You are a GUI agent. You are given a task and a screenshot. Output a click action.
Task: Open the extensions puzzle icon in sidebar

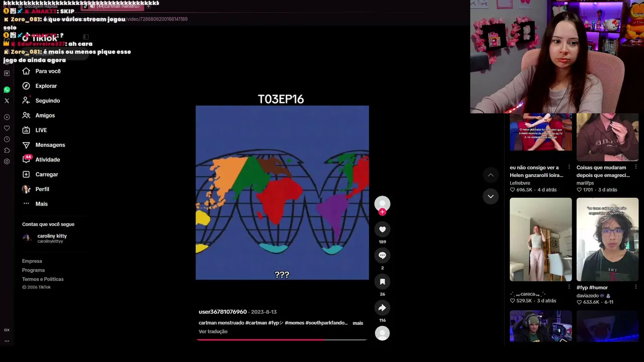pos(7,150)
